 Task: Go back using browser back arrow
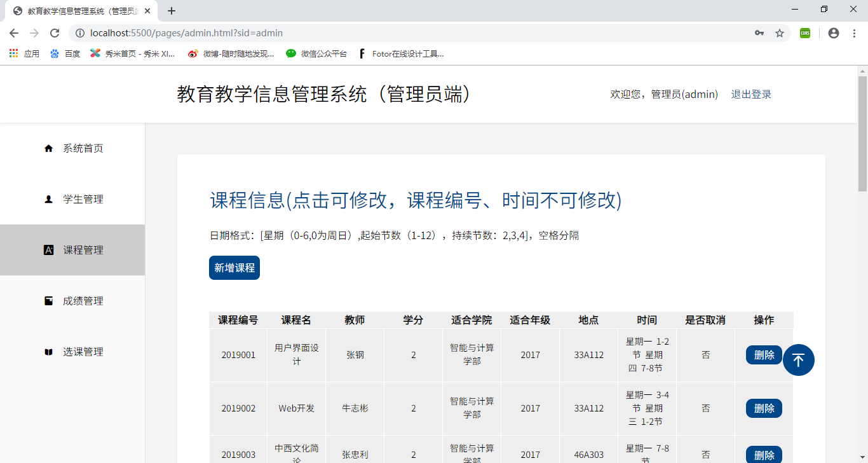(14, 33)
